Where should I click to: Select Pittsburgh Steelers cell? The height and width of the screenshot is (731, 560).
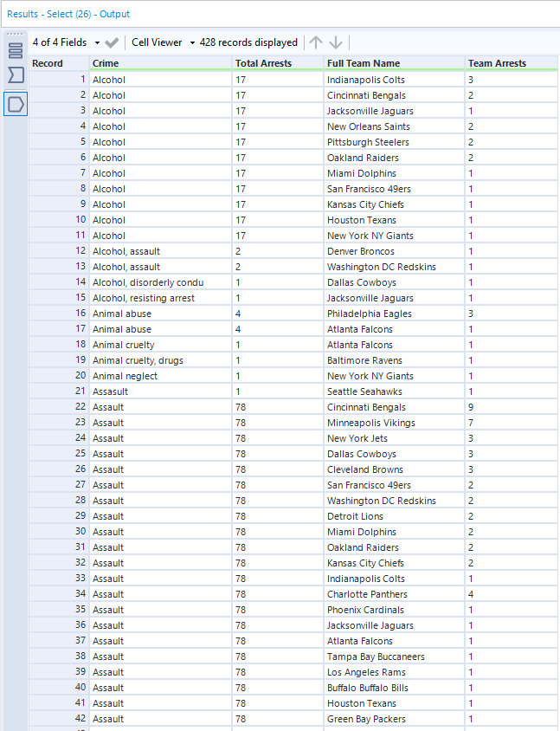click(394, 142)
